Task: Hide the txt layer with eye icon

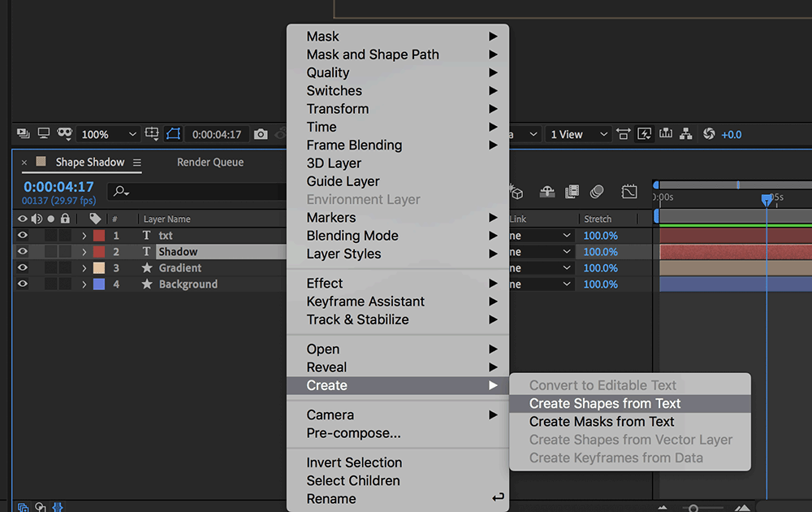Action: point(22,236)
